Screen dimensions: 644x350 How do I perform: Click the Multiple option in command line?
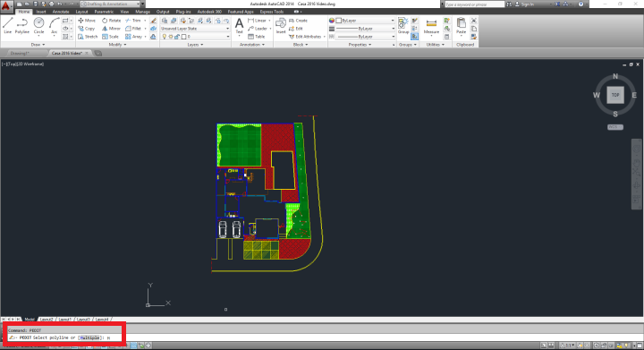pos(89,337)
